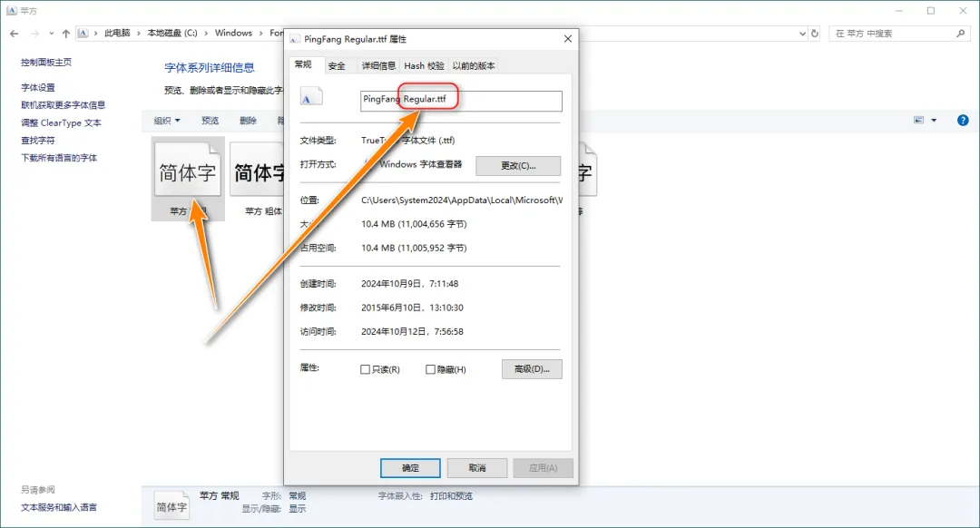980x528 pixels.
Task: Maximize the 苹方 font window
Action: [x=931, y=11]
